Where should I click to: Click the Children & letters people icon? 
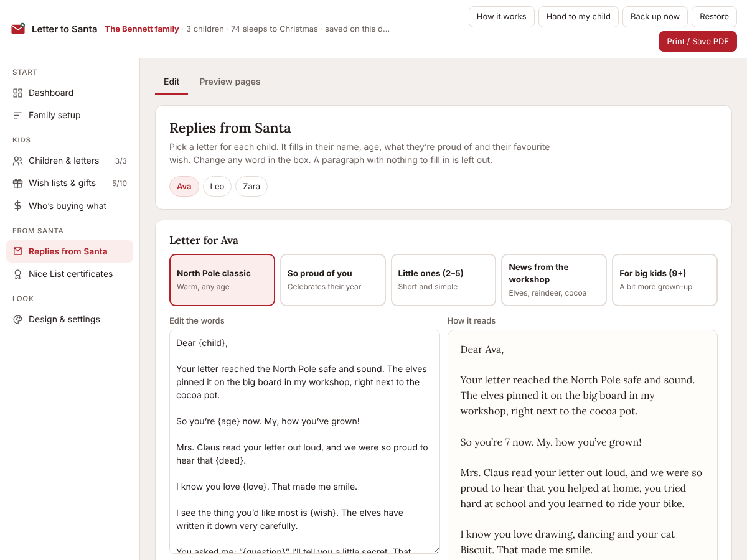pyautogui.click(x=17, y=161)
